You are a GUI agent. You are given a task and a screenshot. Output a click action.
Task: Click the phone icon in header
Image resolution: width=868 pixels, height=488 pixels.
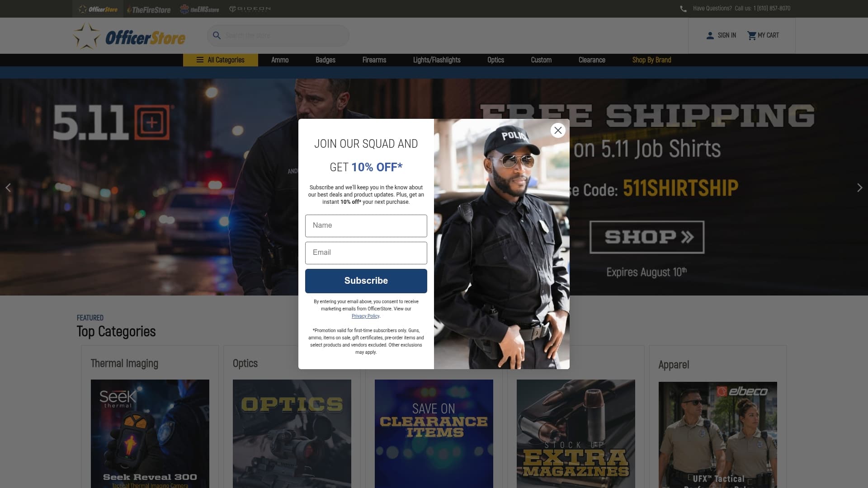click(683, 9)
